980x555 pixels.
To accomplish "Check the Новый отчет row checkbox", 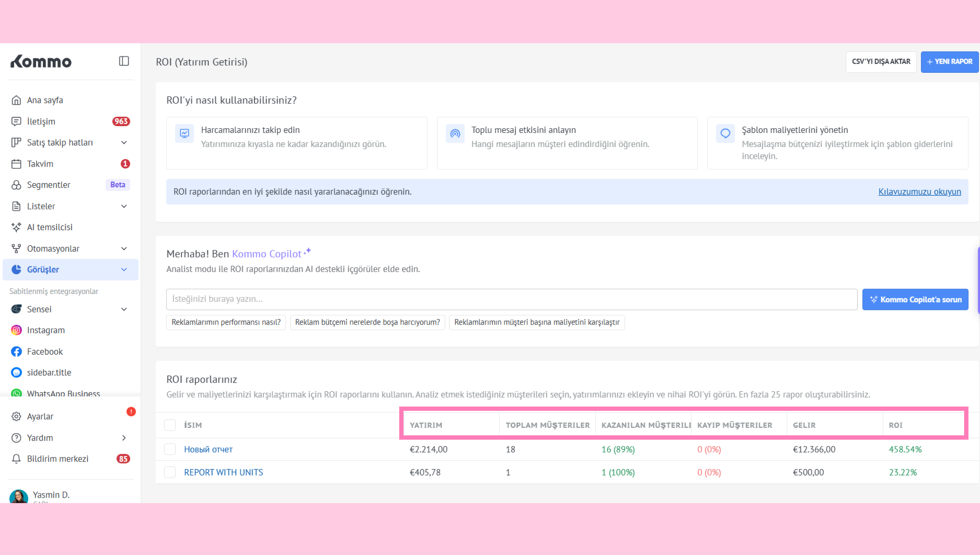I will tap(170, 449).
